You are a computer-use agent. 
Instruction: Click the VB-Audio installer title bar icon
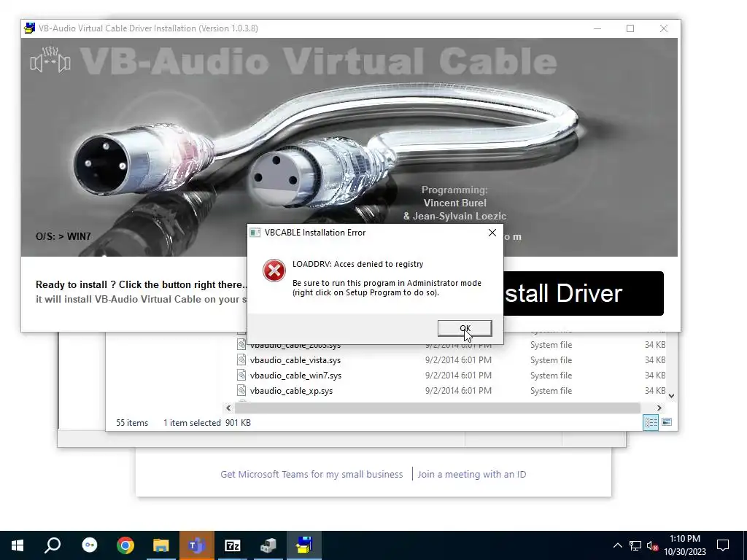coord(29,28)
